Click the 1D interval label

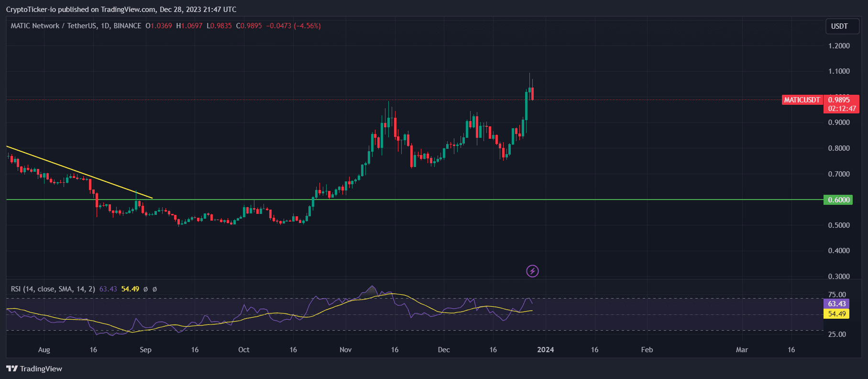pyautogui.click(x=105, y=26)
